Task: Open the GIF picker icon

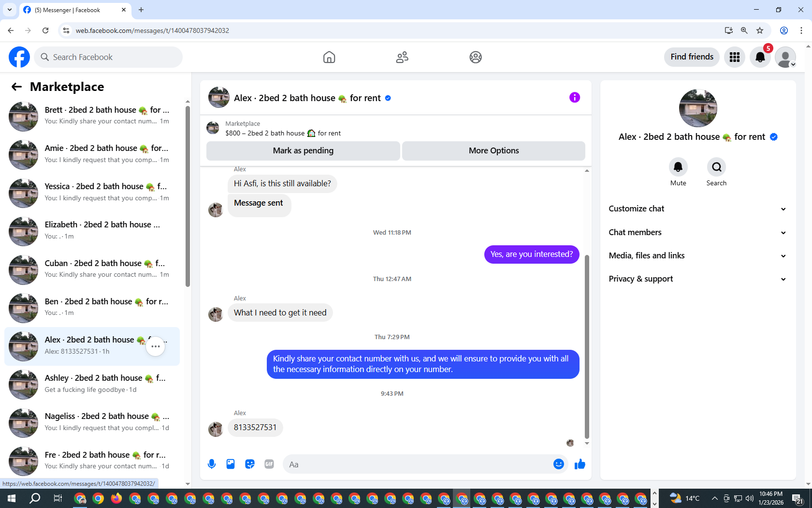Action: pyautogui.click(x=269, y=464)
